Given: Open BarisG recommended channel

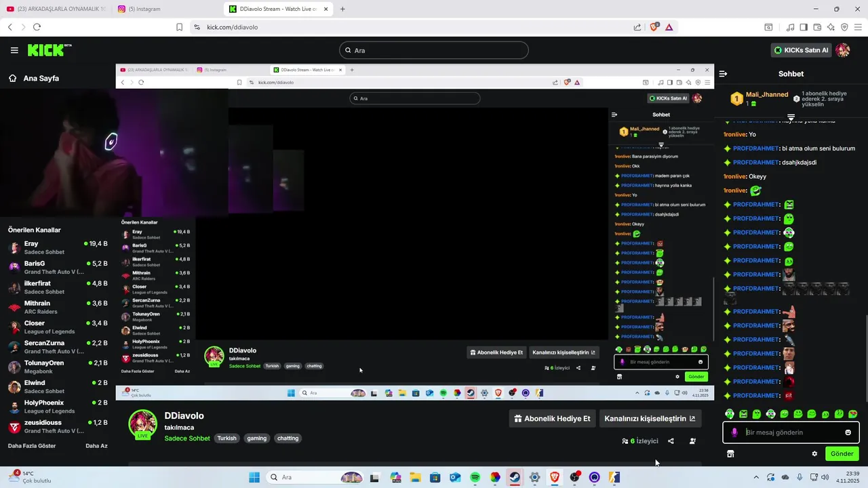Looking at the screenshot, I should click(x=58, y=267).
